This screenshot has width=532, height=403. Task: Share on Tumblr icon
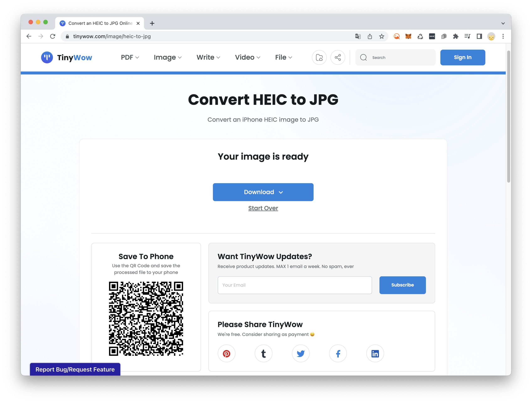point(263,354)
